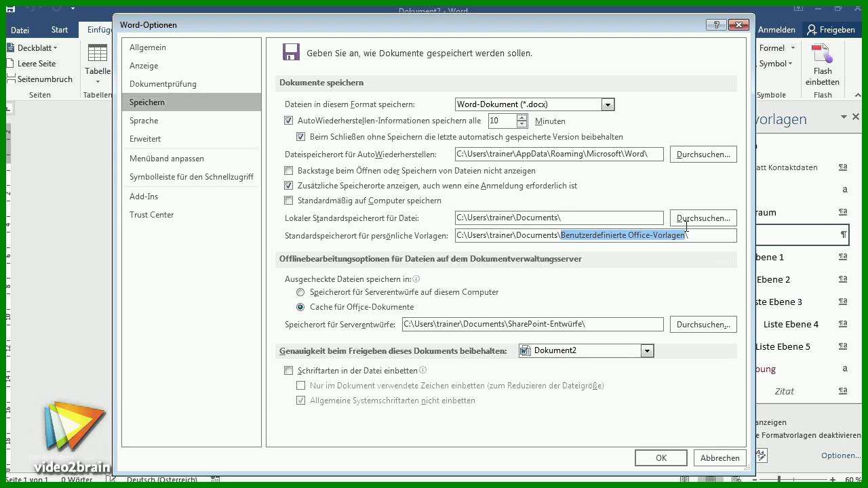Click the Leere Seite blank page icon
The width and height of the screenshot is (868, 488).
[11, 63]
